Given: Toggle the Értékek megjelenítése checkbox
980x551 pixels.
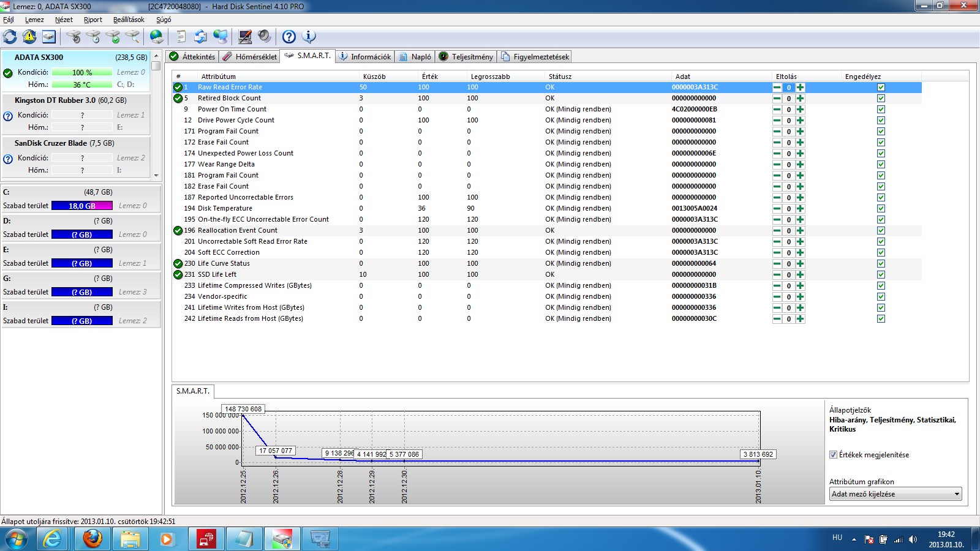Looking at the screenshot, I should (833, 455).
